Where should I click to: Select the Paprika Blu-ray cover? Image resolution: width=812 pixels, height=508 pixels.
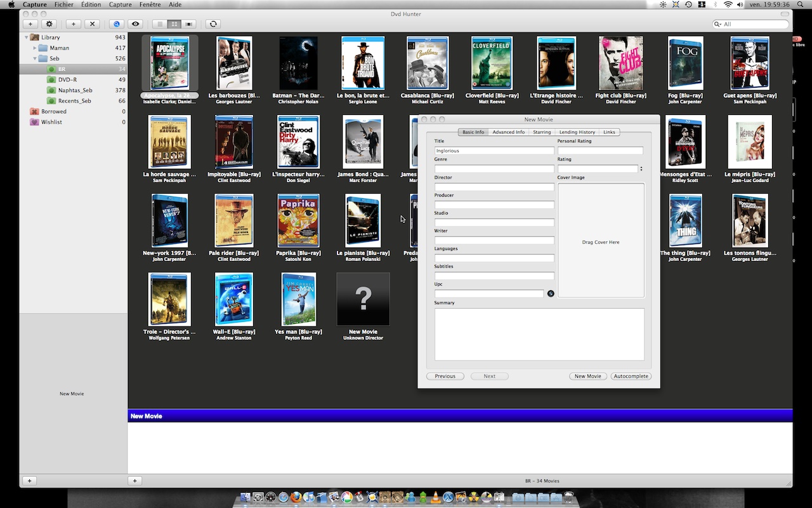pyautogui.click(x=299, y=220)
